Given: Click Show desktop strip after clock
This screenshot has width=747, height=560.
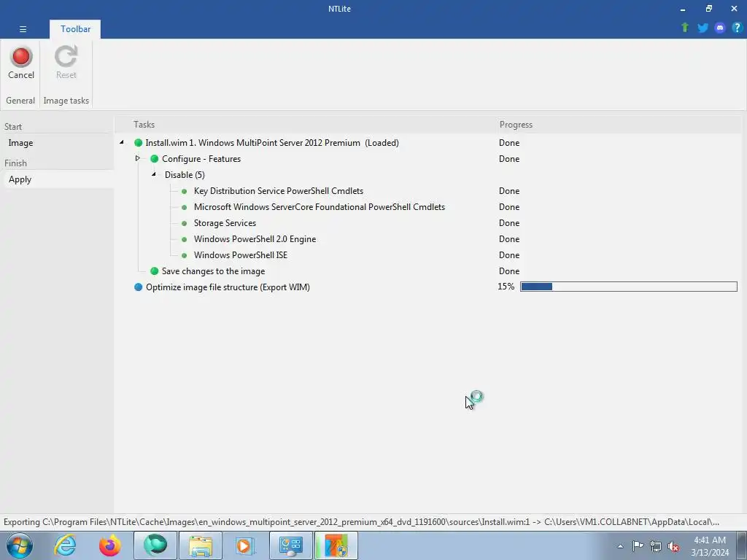Looking at the screenshot, I should click(741, 545).
